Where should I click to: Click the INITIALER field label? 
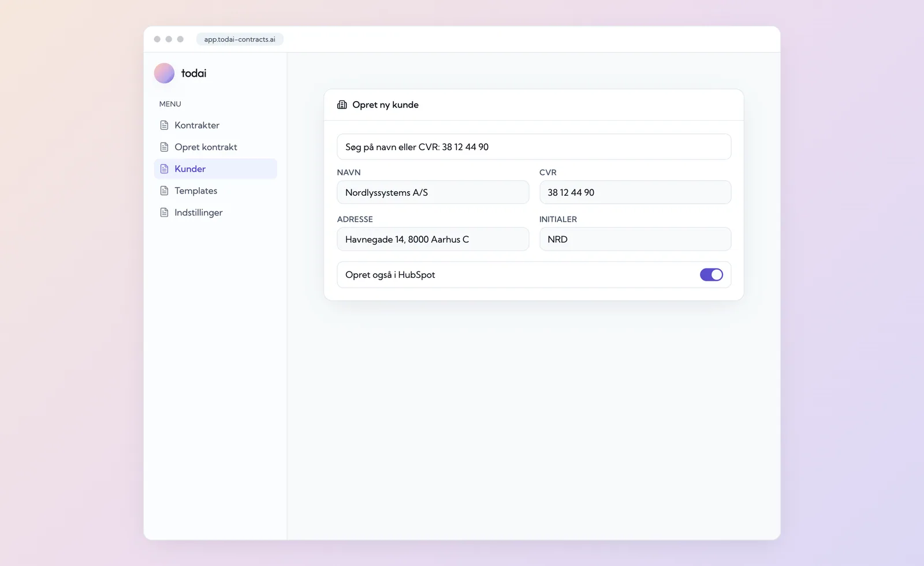[558, 219]
